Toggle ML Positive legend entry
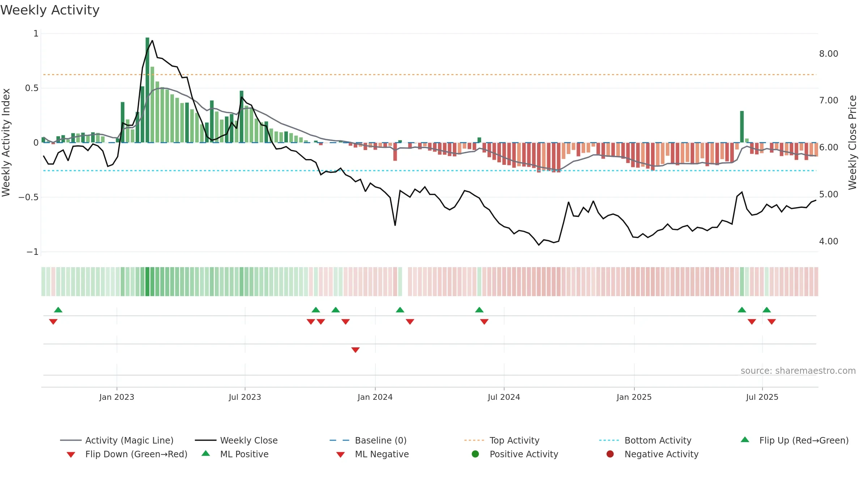The width and height of the screenshot is (868, 488). coord(235,454)
